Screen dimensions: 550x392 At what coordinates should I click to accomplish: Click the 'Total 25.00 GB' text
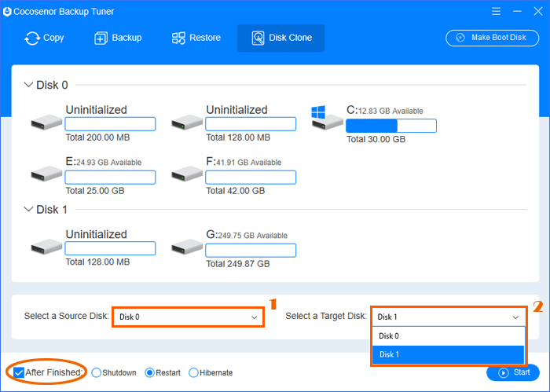tap(95, 191)
